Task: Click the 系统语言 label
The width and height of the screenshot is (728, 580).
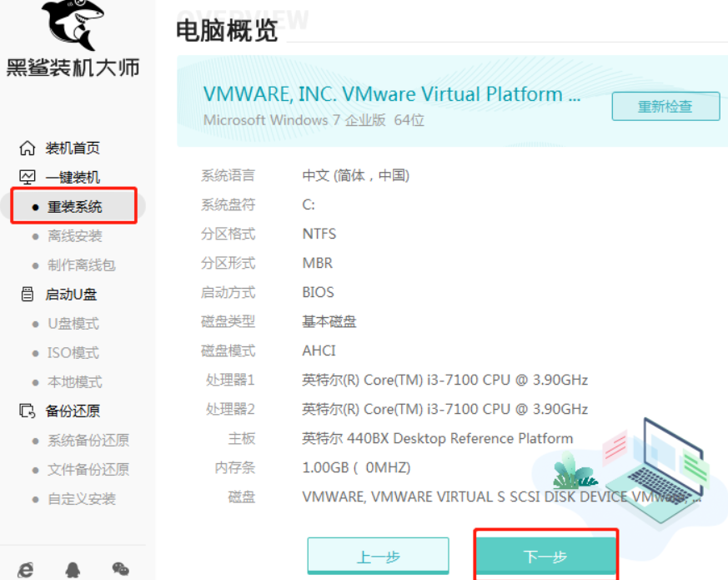Action: pyautogui.click(x=228, y=176)
